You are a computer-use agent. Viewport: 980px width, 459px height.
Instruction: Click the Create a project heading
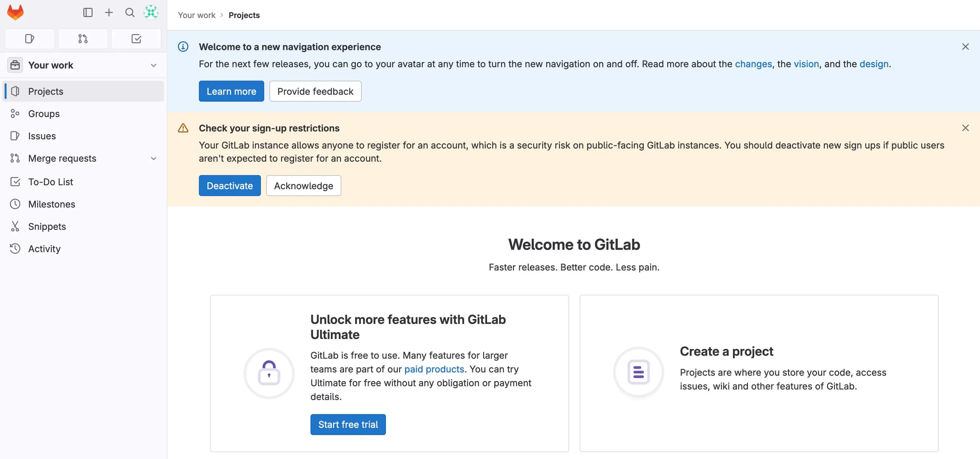point(727,351)
